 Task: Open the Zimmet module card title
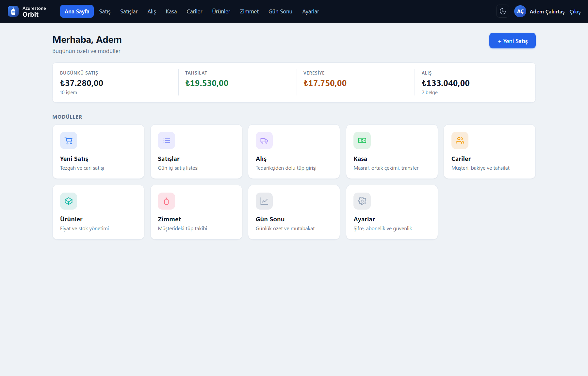(169, 219)
